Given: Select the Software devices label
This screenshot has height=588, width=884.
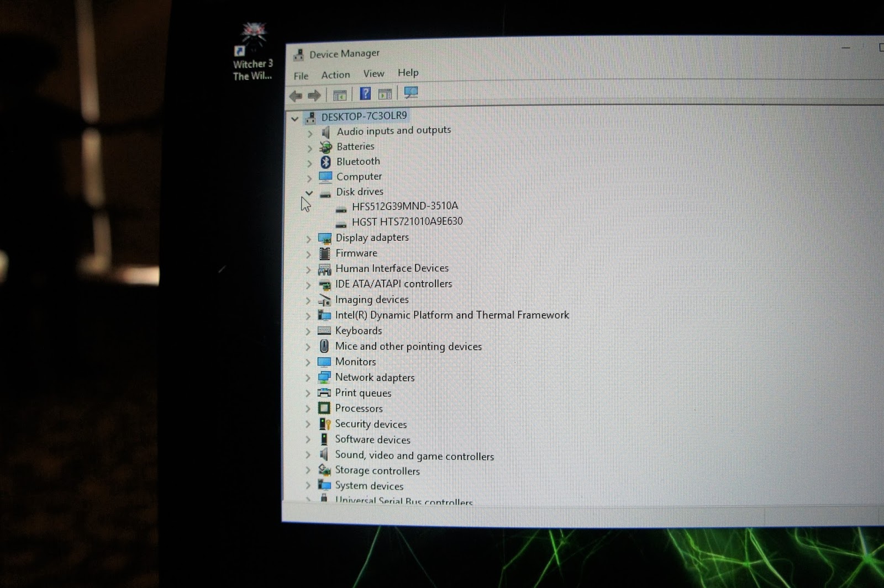Looking at the screenshot, I should pos(373,439).
